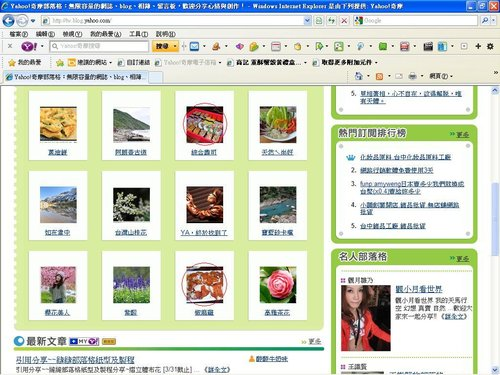Open the 工具(T) menu
The image size is (500, 375).
coord(138,34)
